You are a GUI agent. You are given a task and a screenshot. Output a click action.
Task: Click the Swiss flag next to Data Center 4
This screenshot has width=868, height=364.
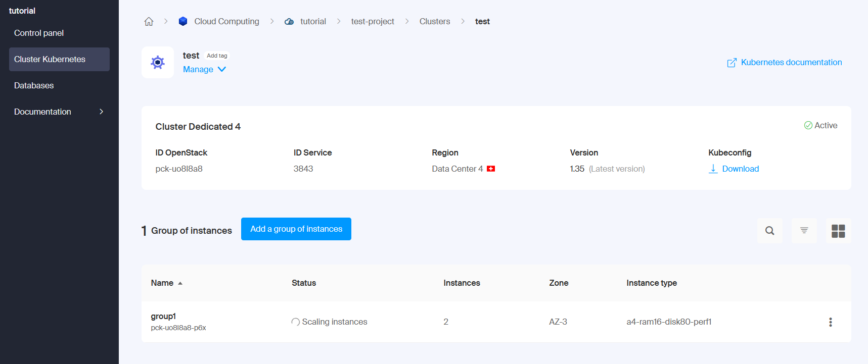coord(491,169)
